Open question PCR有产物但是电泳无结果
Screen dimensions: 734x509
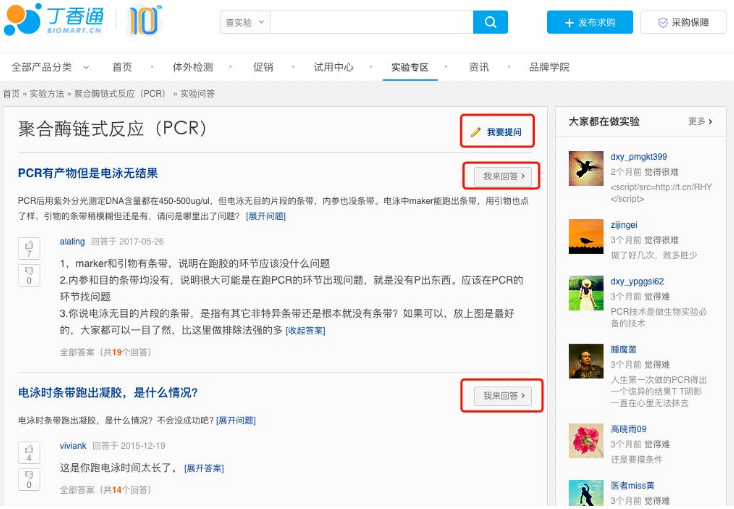[x=88, y=173]
